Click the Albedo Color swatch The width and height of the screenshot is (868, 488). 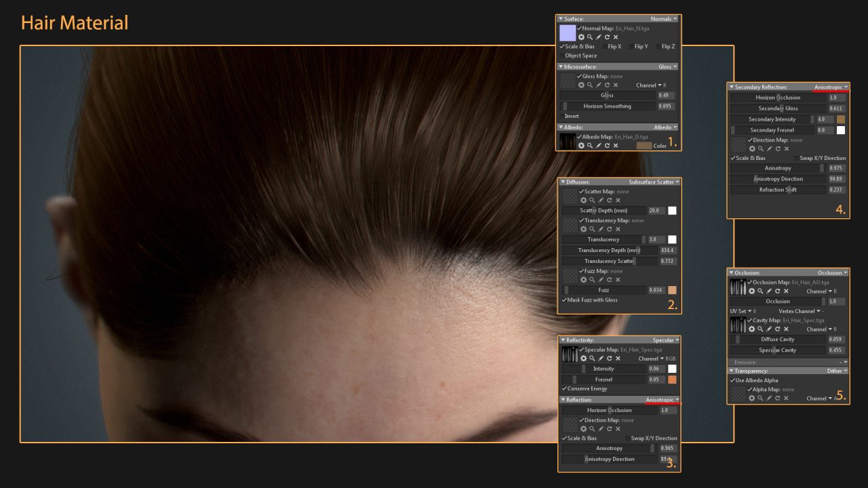coord(645,144)
